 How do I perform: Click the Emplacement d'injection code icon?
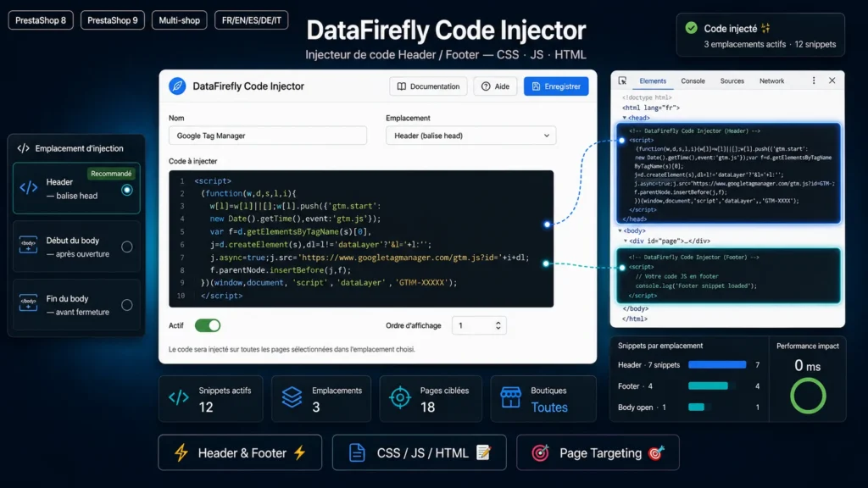pos(23,148)
